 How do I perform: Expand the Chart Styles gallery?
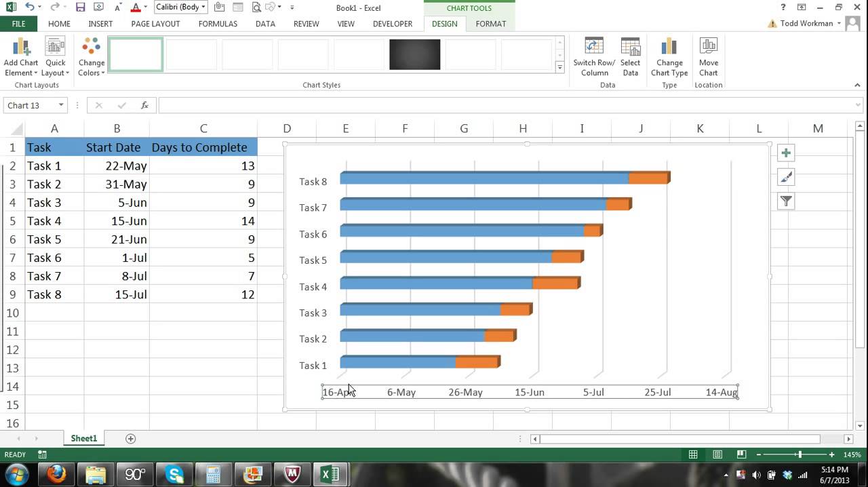pos(559,67)
